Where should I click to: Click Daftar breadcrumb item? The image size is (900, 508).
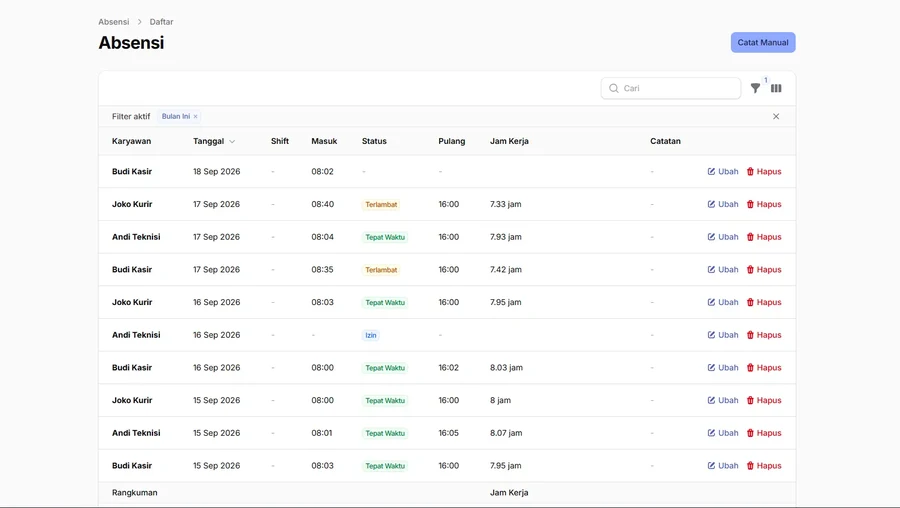[161, 22]
